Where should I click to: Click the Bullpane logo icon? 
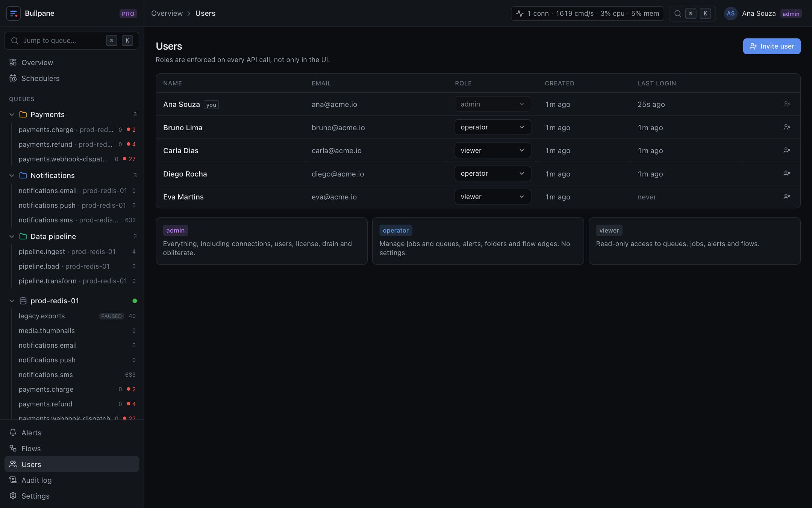[14, 14]
